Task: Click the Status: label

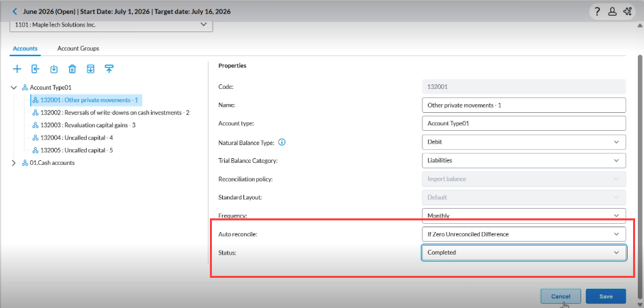Action: [x=227, y=253]
